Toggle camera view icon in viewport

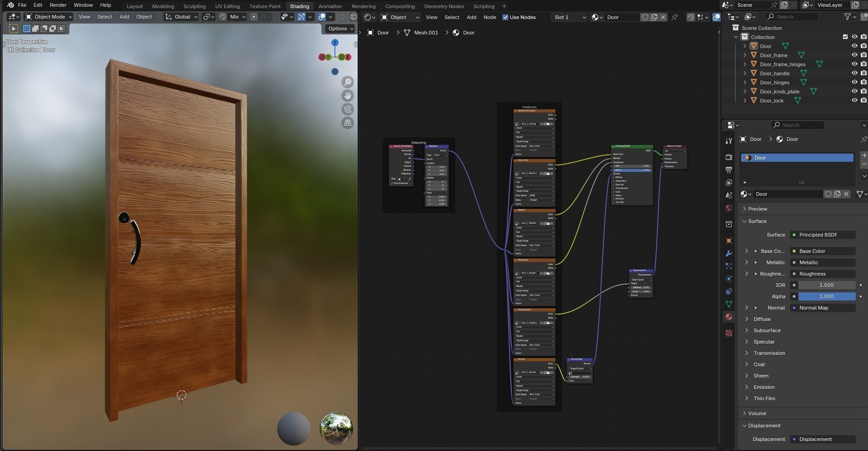pos(348,109)
